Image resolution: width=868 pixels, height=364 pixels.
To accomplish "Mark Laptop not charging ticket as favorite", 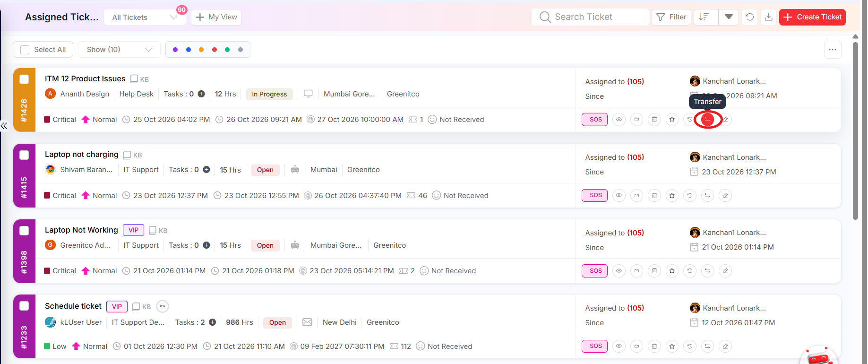I will 672,195.
